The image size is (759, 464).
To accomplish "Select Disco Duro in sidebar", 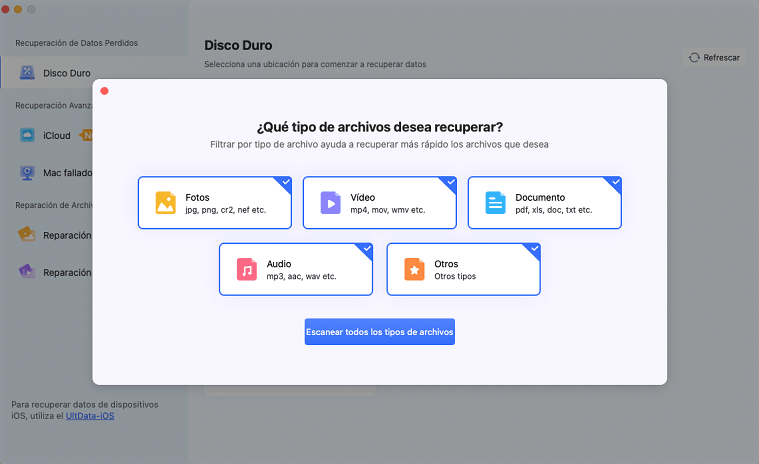I will 46,73.
